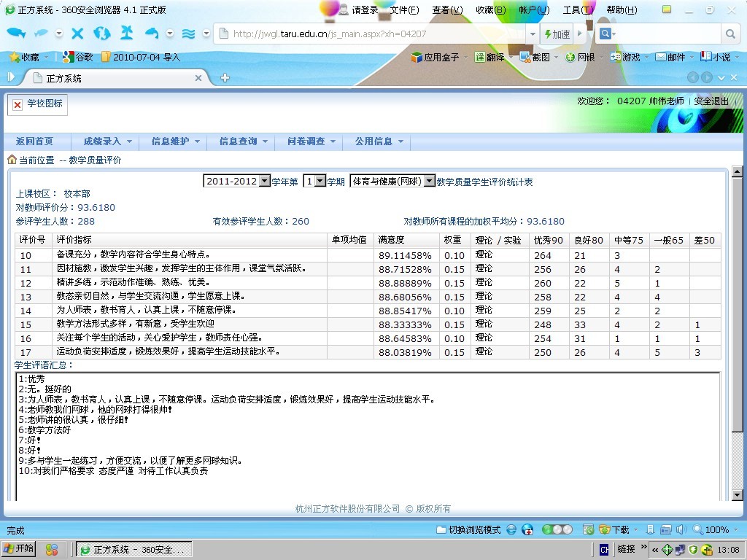
Task: Open a new tab with plus icon
Action: click(225, 78)
